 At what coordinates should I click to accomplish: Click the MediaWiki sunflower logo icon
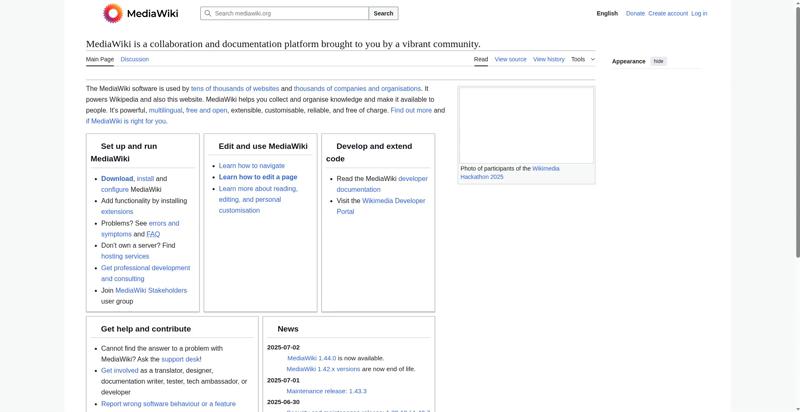pos(113,13)
